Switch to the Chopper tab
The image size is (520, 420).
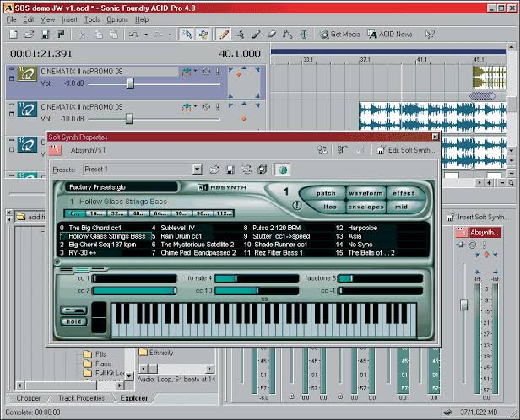pyautogui.click(x=28, y=398)
